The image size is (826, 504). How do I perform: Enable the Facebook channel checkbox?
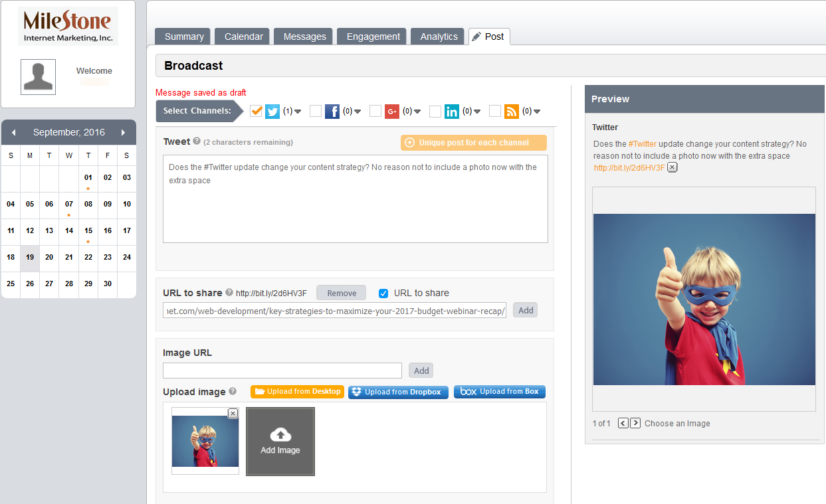click(x=316, y=112)
